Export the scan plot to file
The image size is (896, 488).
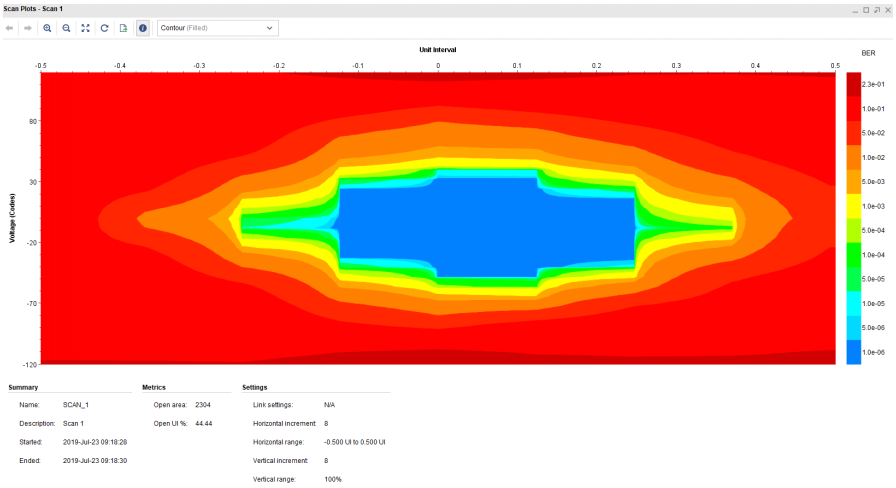(x=123, y=28)
